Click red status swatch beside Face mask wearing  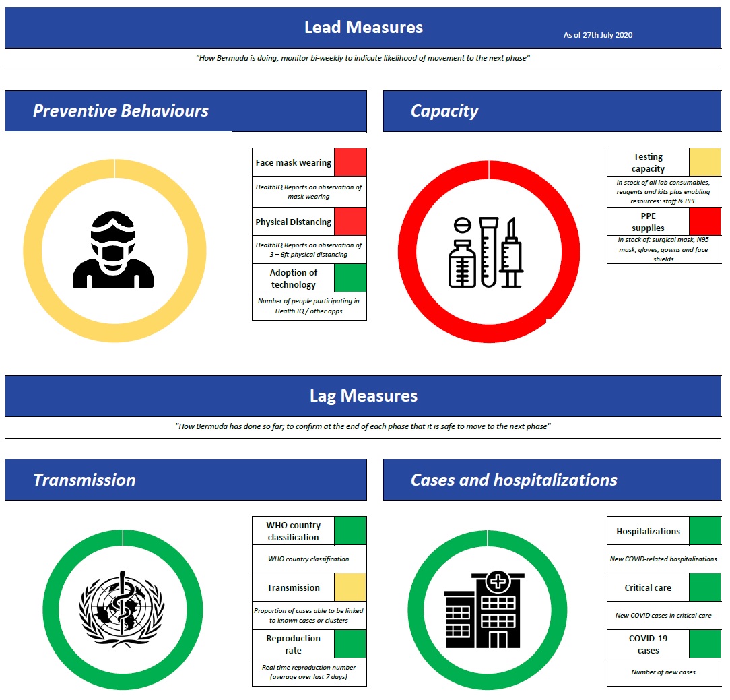point(350,162)
